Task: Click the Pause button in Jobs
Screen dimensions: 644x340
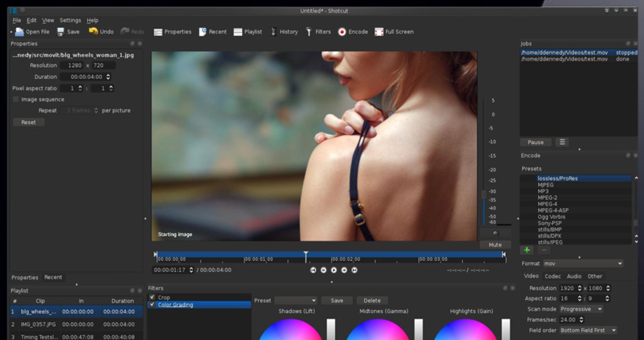Action: point(536,142)
